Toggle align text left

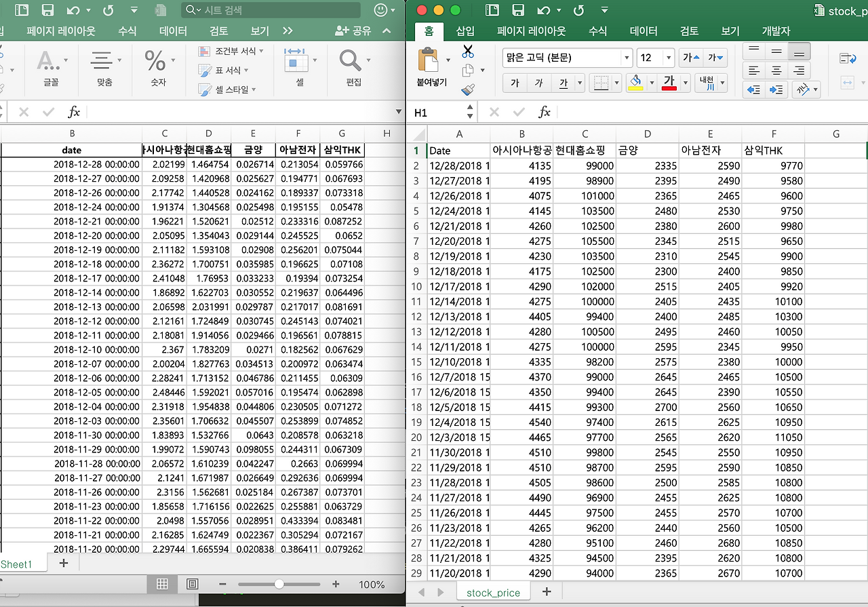pyautogui.click(x=753, y=70)
